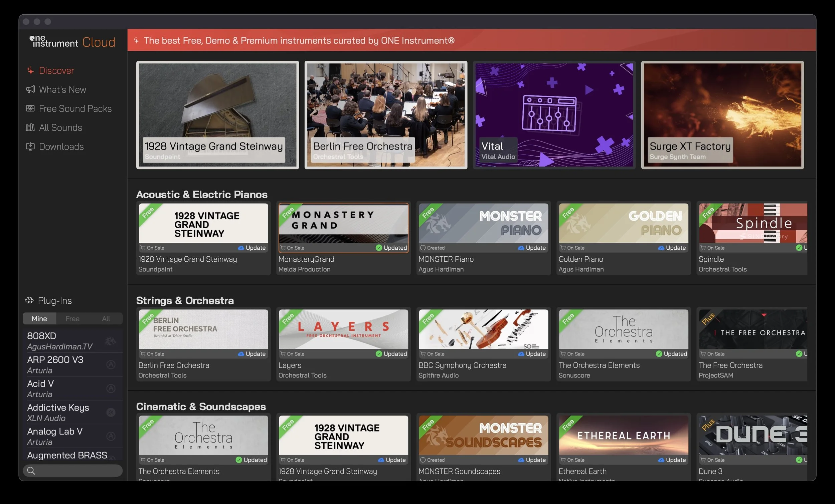Viewport: 835px width, 504px height.
Task: Open the All Sounds page
Action: click(x=60, y=128)
